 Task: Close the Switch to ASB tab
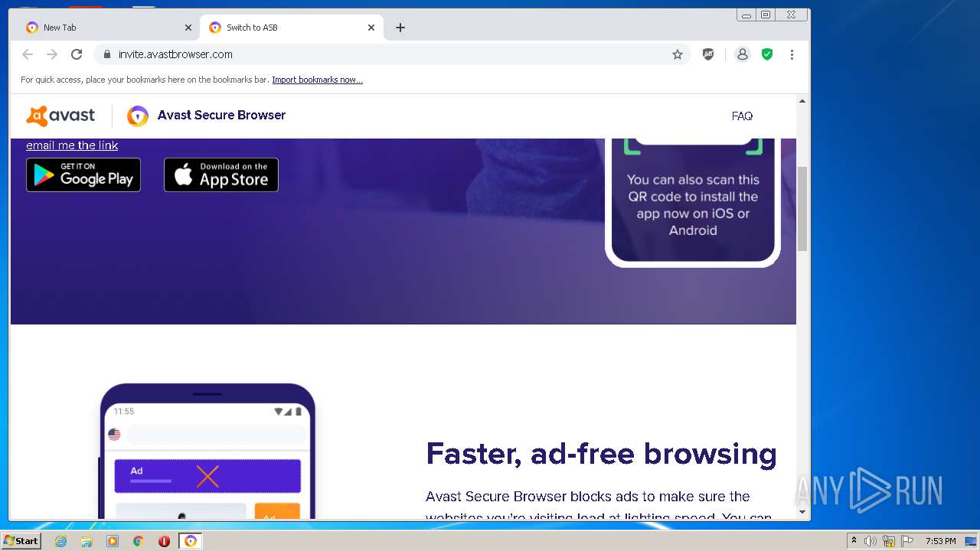coord(371,28)
